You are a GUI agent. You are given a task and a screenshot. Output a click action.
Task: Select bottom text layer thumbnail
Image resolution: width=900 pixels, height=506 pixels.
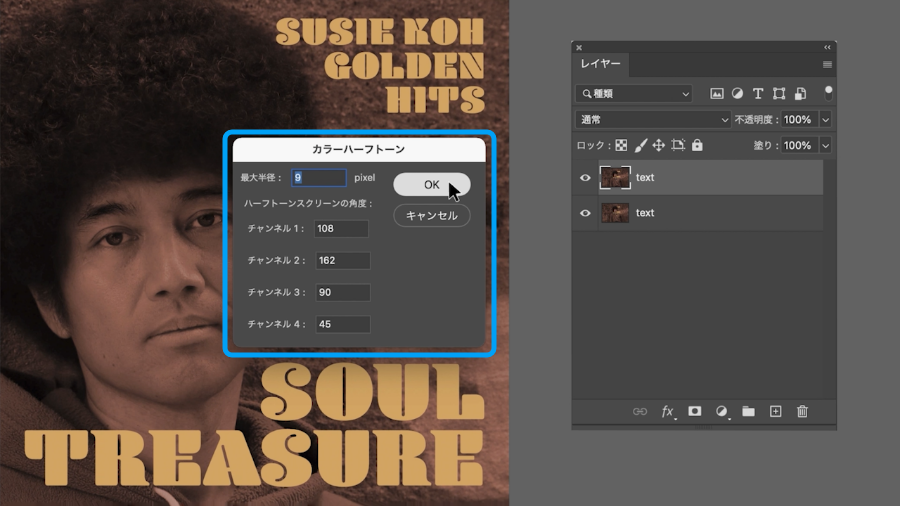tap(615, 213)
